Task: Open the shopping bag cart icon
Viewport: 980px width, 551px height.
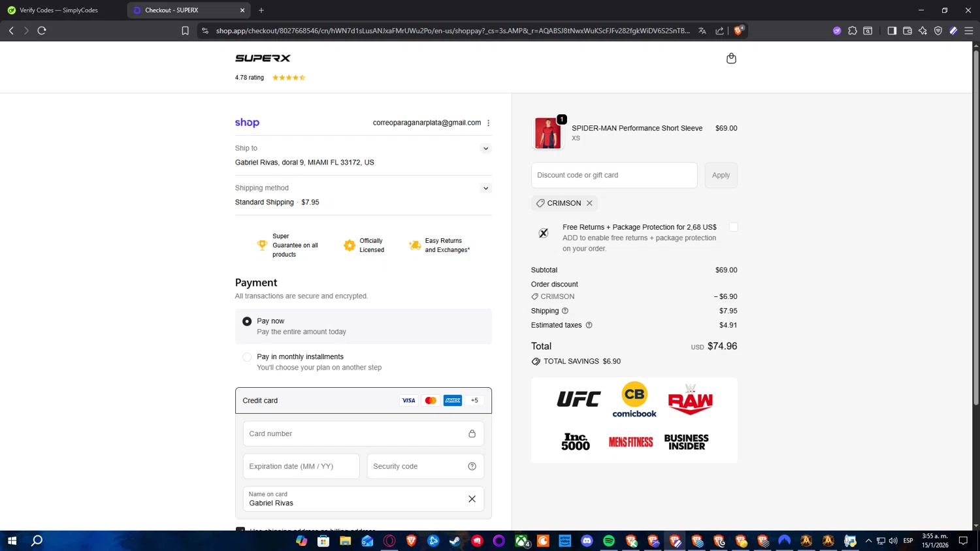Action: click(731, 58)
